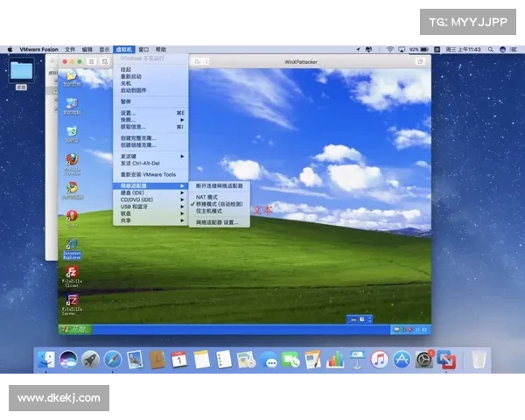Viewport: 525px width, 420px height.
Task: Expand 硬盘 (IDE) submenu
Action: point(150,192)
